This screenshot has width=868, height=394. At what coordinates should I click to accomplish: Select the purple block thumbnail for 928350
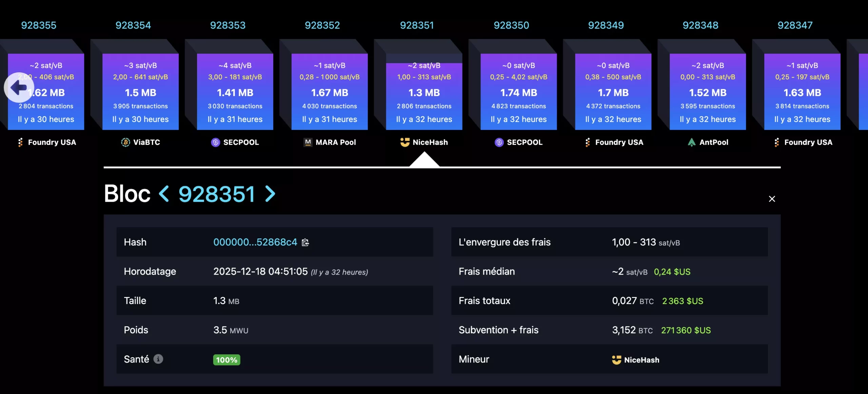[x=518, y=92]
